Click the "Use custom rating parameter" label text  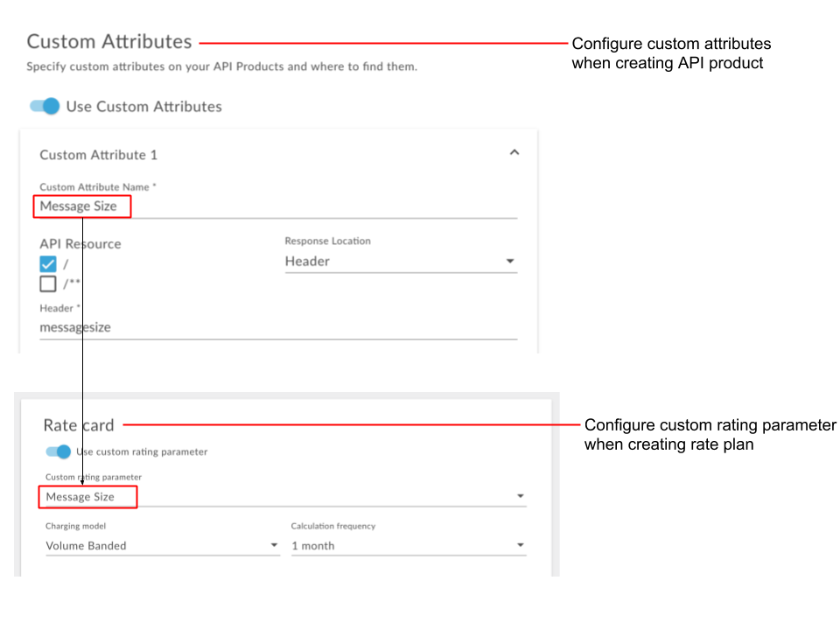pyautogui.click(x=143, y=452)
